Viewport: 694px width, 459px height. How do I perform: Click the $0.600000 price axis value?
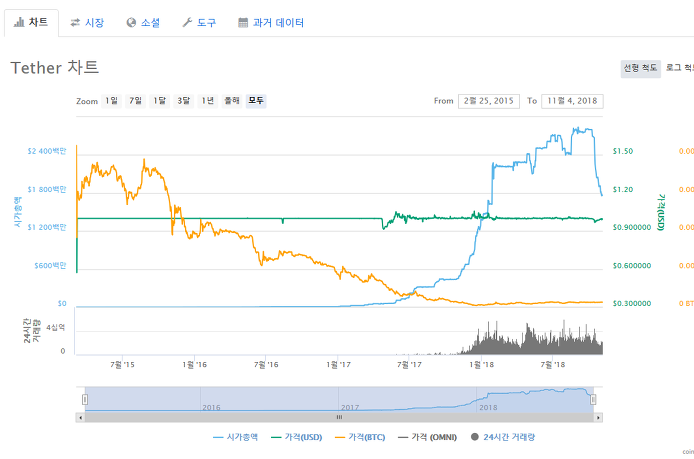tap(632, 266)
